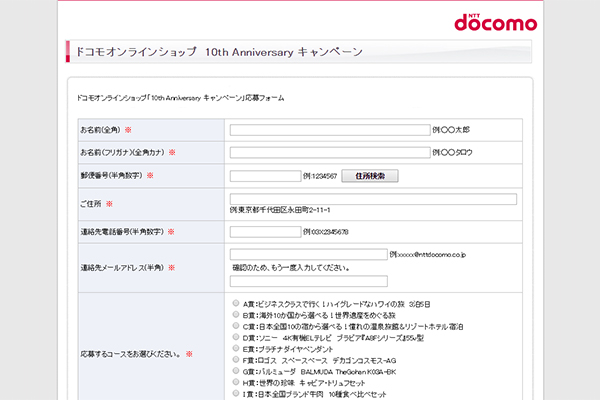Select A賞 Hawaii business class trip option

(236, 303)
